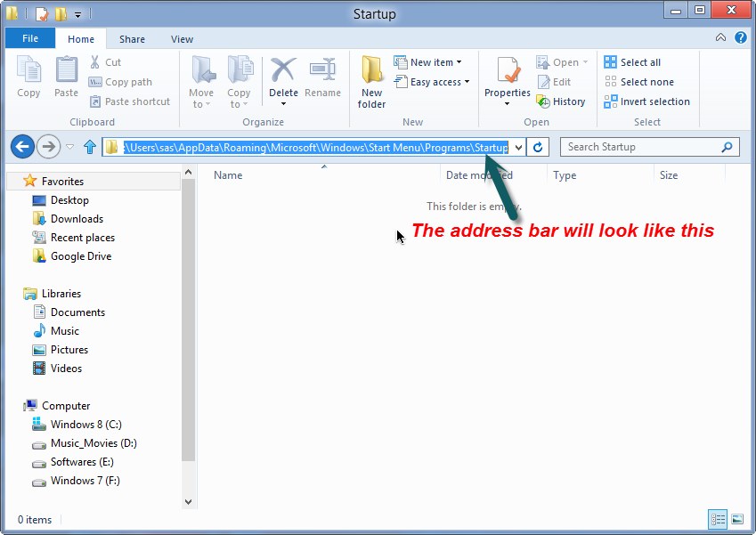This screenshot has height=535, width=756.
Task: Refresh the Startup folder
Action: pos(538,147)
